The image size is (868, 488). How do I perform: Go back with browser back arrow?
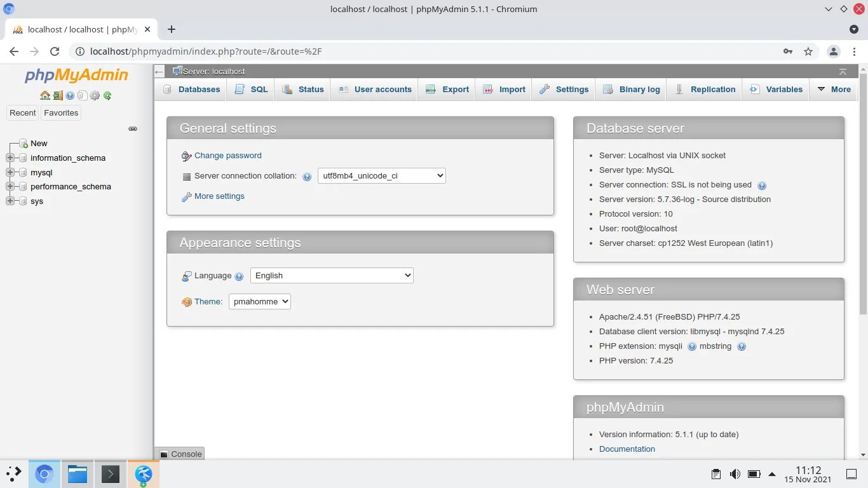[x=14, y=51]
